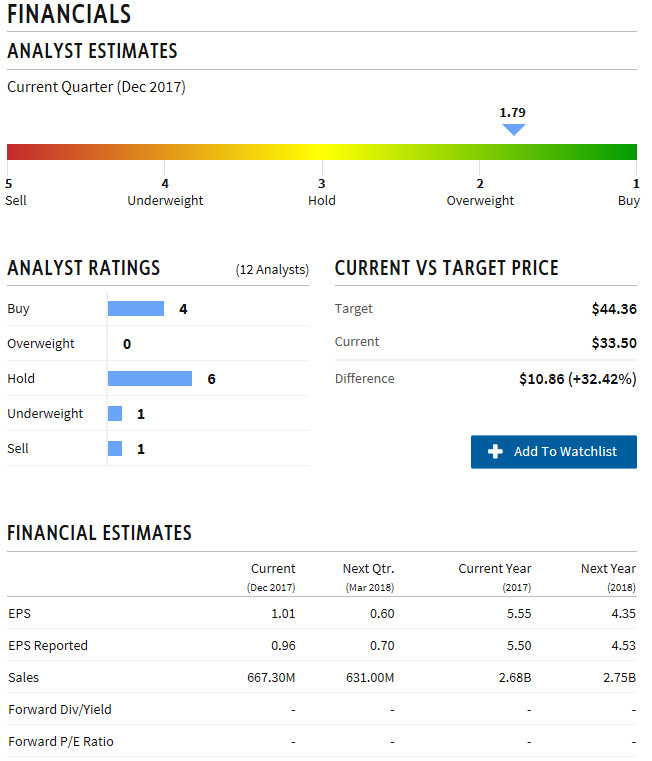
Task: Click the plus icon on Add To Watchlist
Action: tap(494, 452)
